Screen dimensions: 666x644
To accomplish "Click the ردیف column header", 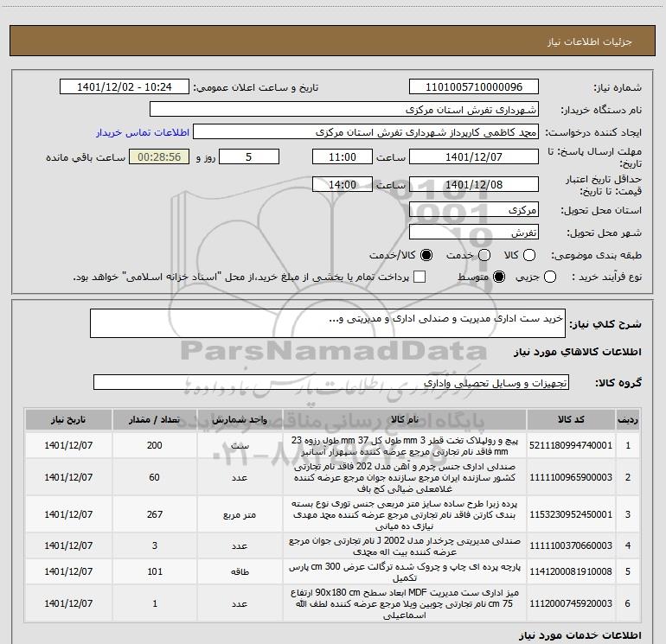I will click(628, 420).
